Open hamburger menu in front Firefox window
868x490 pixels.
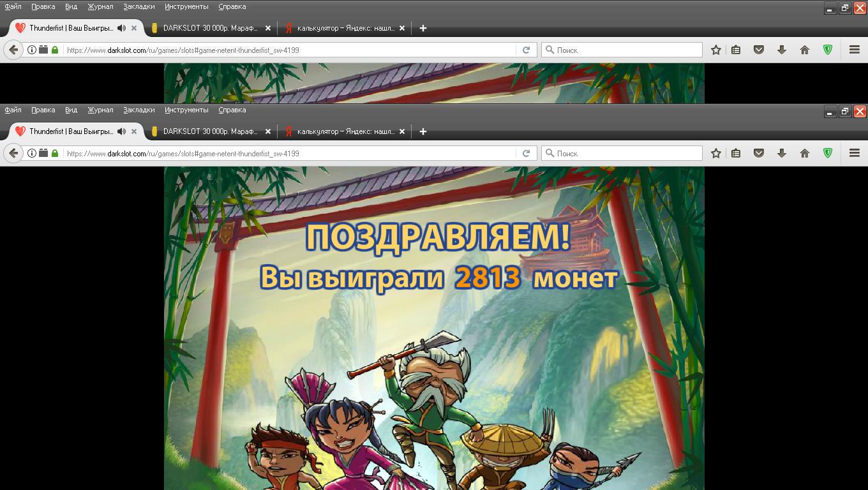[x=854, y=153]
